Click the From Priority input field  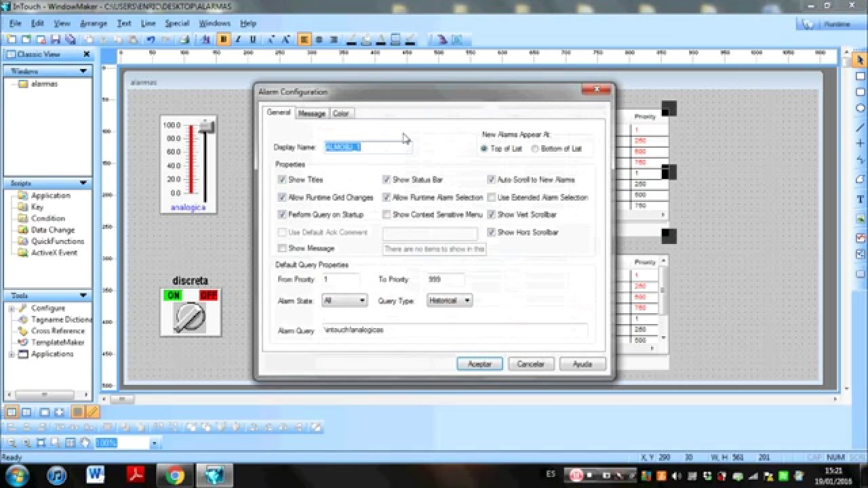[x=340, y=279]
